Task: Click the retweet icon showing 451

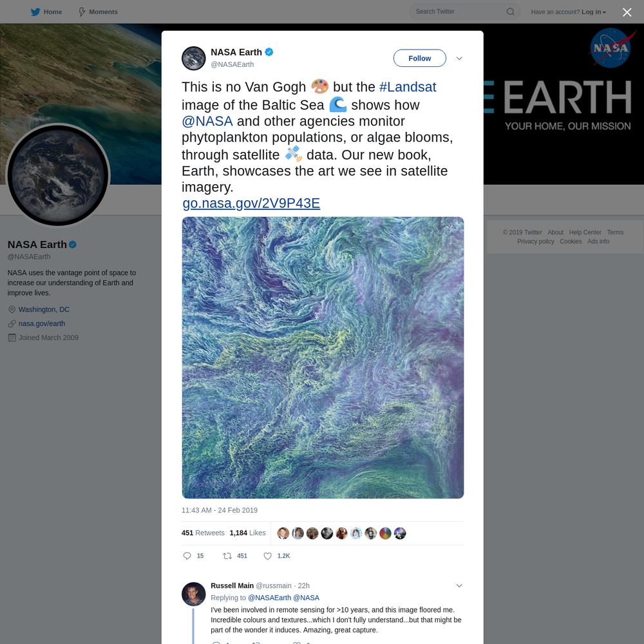Action: click(x=227, y=556)
